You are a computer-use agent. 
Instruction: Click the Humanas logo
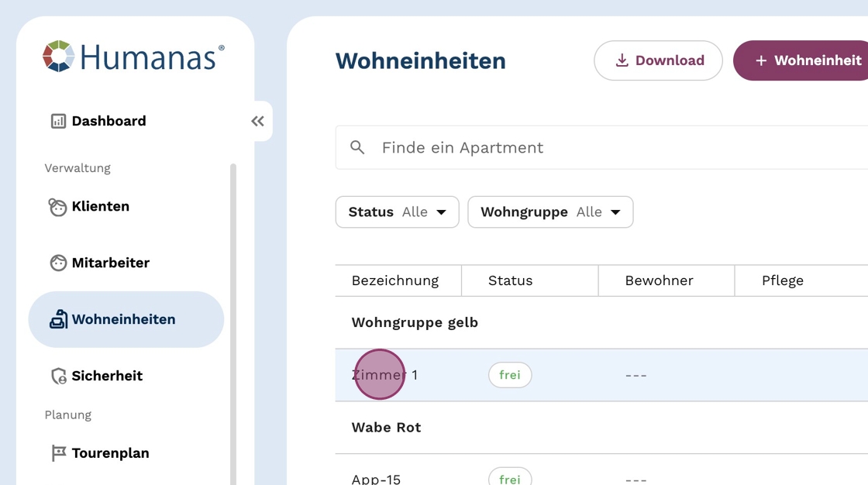[x=133, y=57]
